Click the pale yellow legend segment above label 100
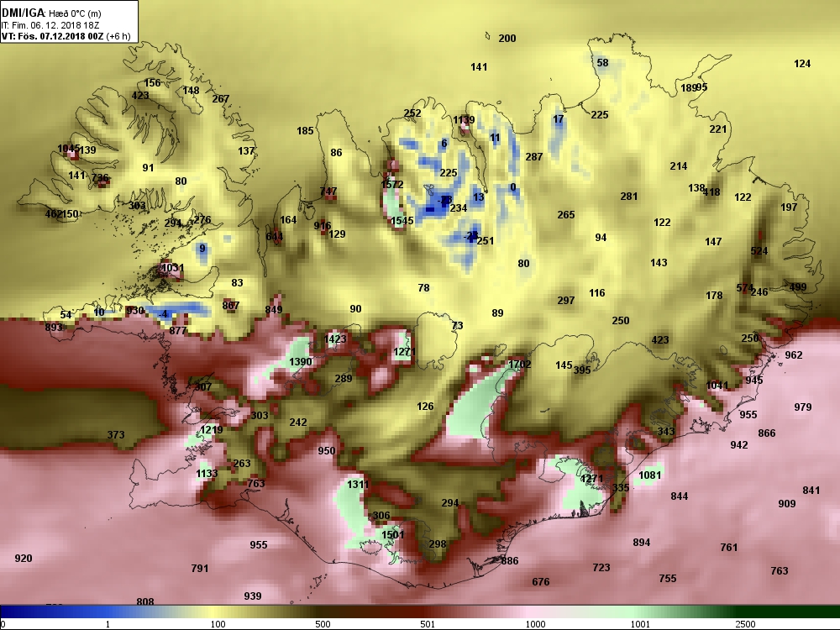This screenshot has width=840, height=630. (214, 612)
